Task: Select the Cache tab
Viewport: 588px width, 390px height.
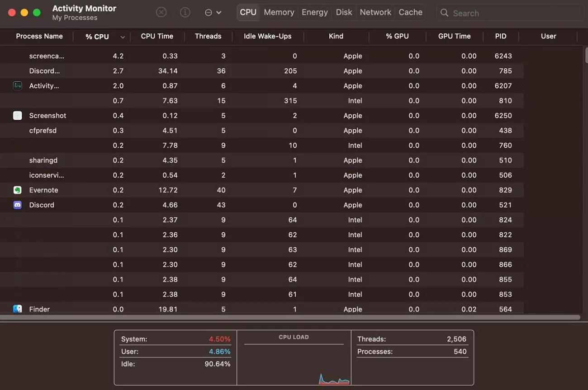Action: [x=411, y=13]
